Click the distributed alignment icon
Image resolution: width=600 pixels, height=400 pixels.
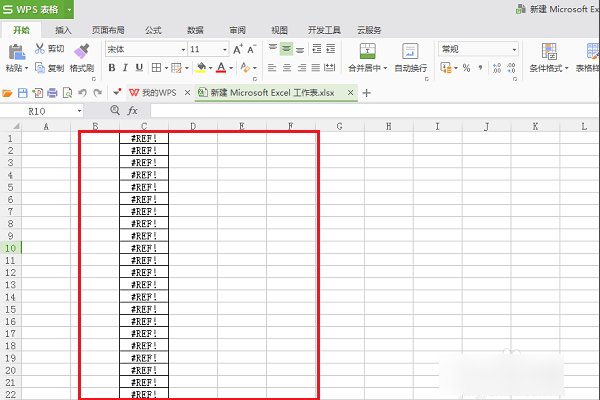click(x=329, y=68)
